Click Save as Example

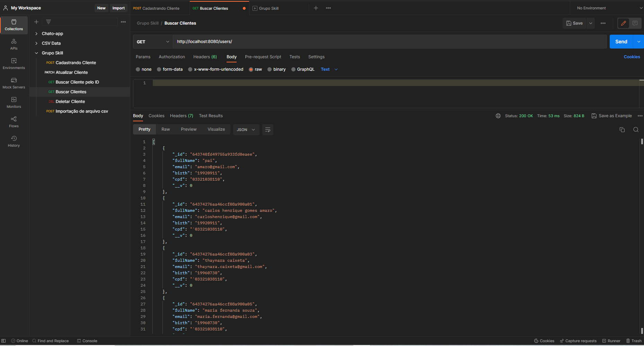[612, 116]
